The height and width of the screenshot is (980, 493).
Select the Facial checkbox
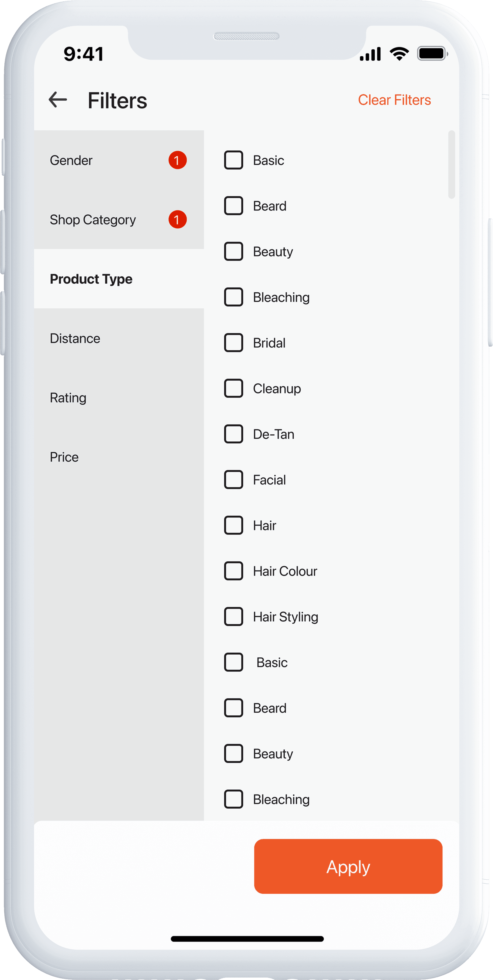[x=233, y=480]
